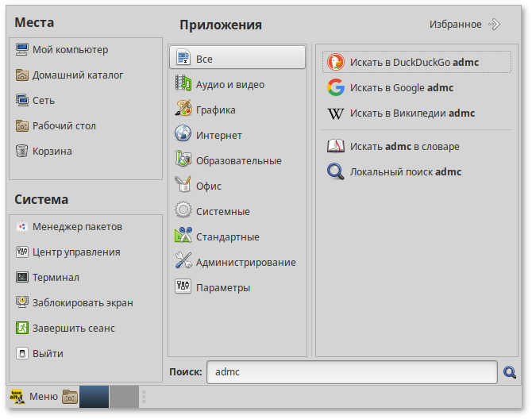Screen dimensions: 532x419
Task: Click Сеть label in Places
Action: click(x=44, y=101)
